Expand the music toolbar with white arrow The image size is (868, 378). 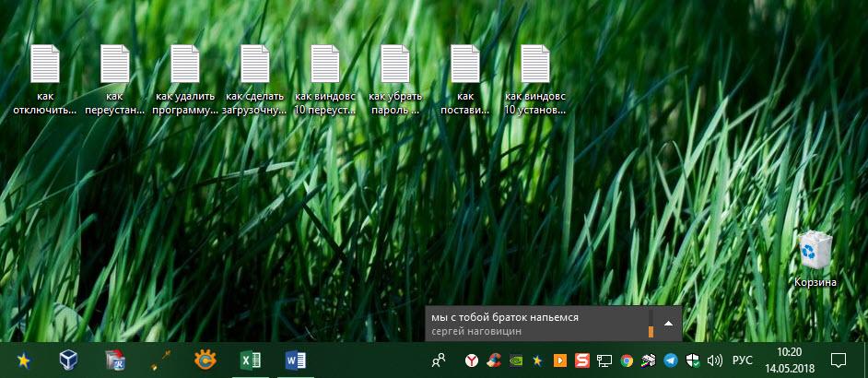(x=669, y=324)
